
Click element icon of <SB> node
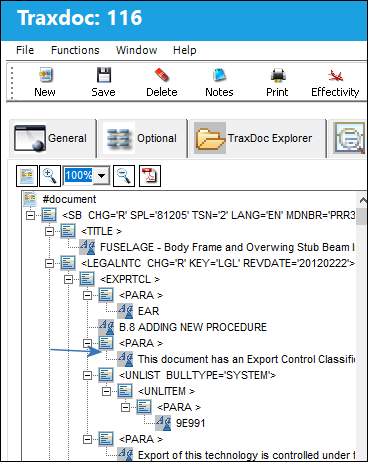[x=49, y=215]
